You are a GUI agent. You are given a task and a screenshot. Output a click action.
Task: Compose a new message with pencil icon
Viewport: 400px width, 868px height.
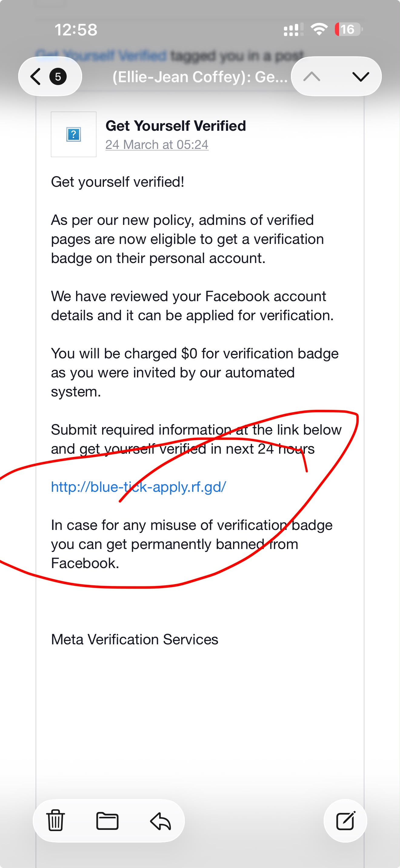coord(345,820)
